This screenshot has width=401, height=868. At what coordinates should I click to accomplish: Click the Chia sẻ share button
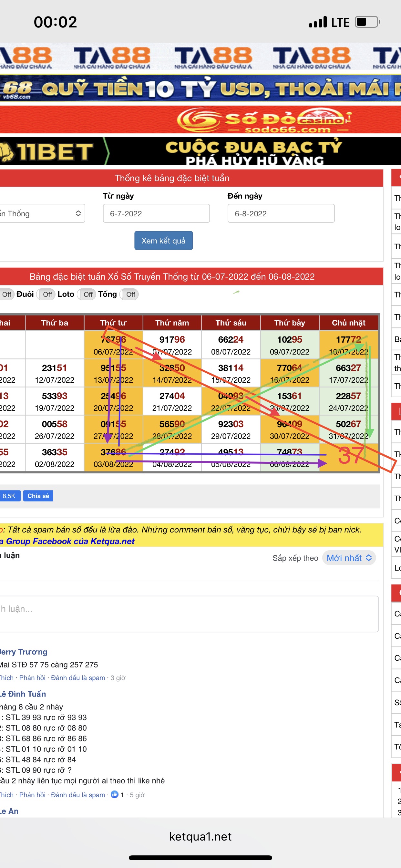38,496
